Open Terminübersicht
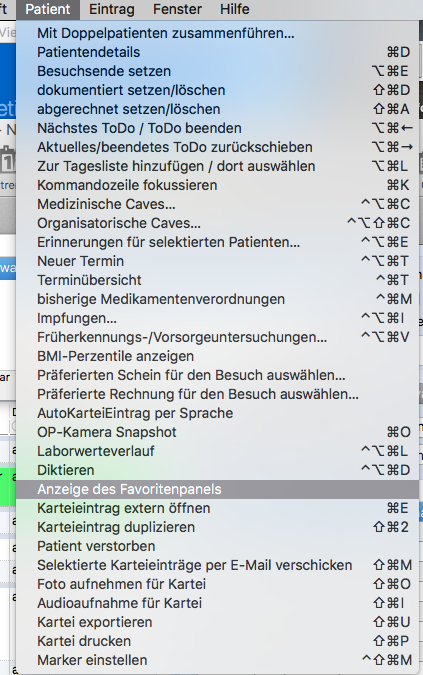 click(x=217, y=280)
